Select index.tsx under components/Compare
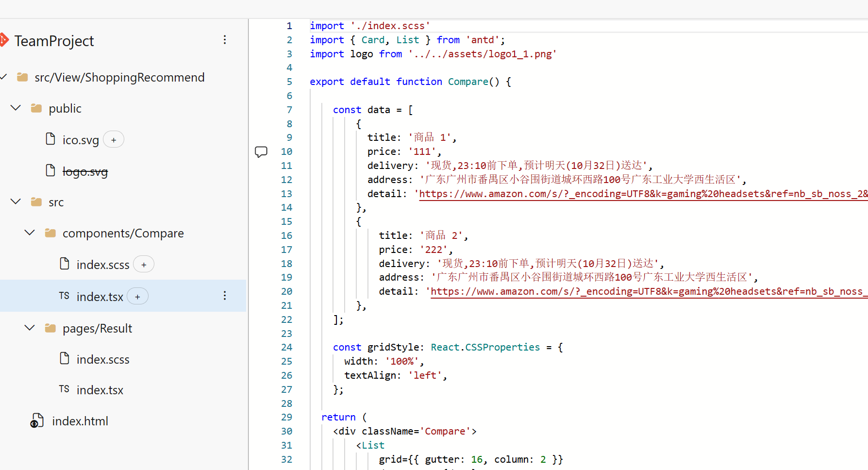Screen dimensions: 868x470 coord(100,297)
